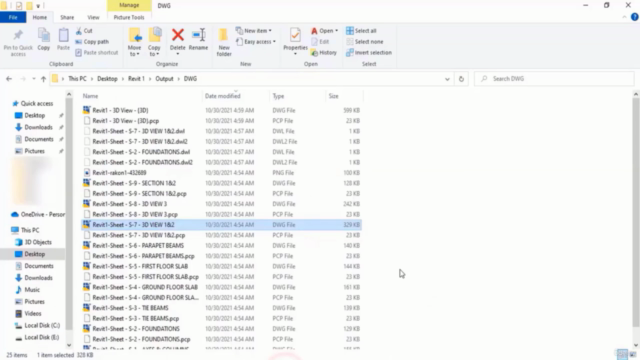Click the Rename icon in Organize group
This screenshot has height=360, width=640.
point(198,35)
